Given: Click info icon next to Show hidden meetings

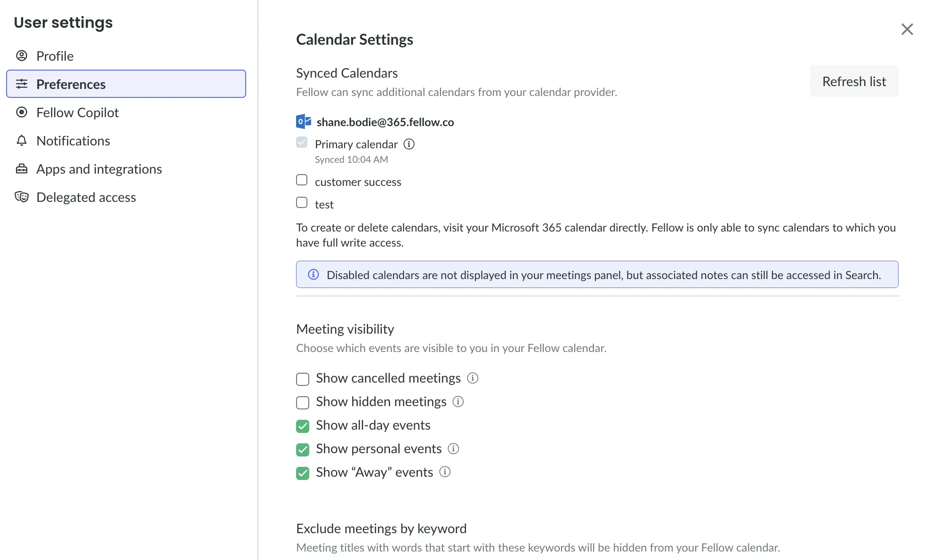Looking at the screenshot, I should coord(458,401).
